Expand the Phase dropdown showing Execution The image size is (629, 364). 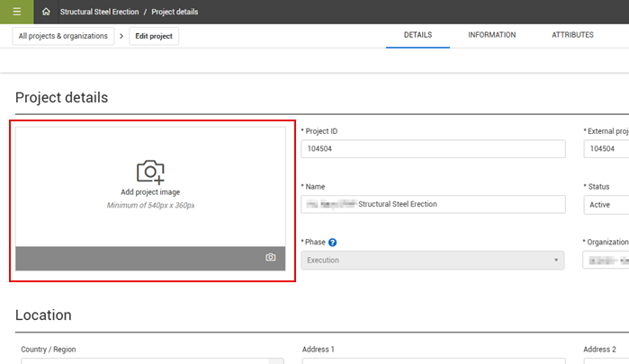coord(432,260)
